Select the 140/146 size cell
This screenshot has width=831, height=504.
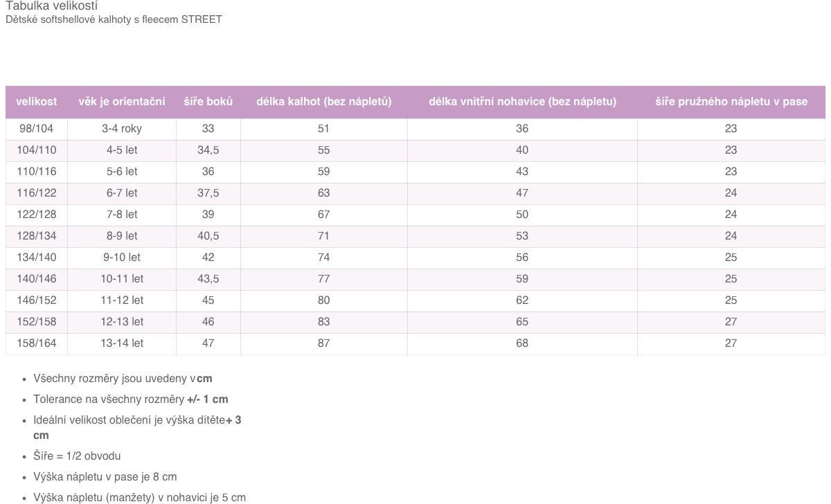(37, 279)
